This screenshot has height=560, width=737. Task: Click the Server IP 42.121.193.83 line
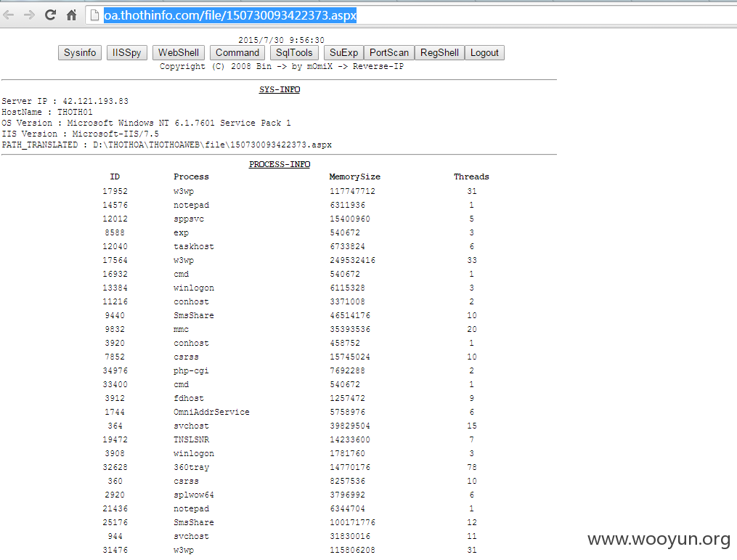(x=65, y=101)
